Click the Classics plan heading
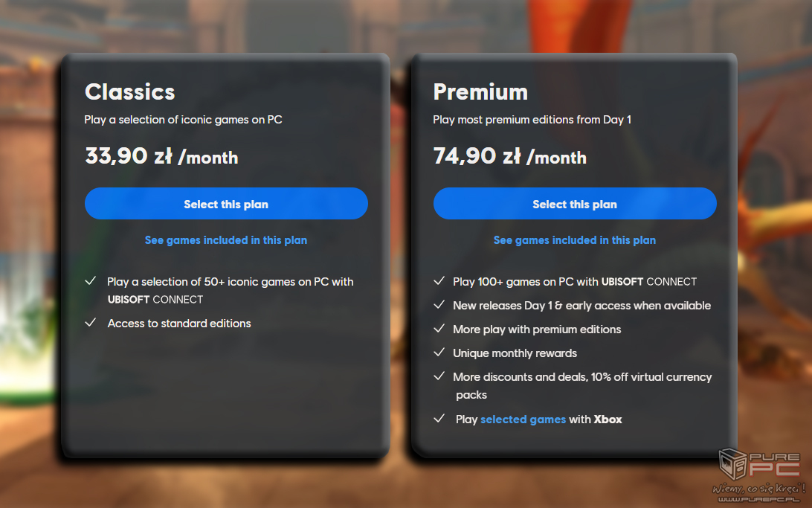The image size is (812, 508). pyautogui.click(x=130, y=91)
